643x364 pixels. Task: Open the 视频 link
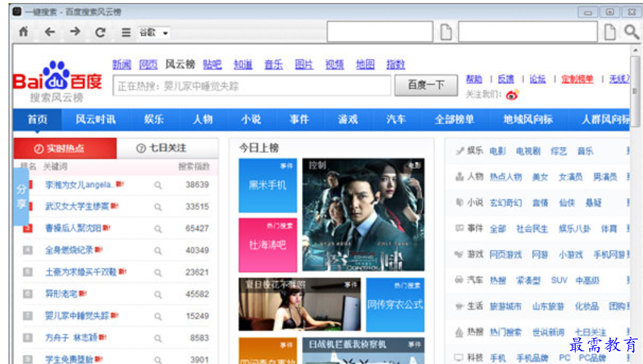(x=335, y=64)
